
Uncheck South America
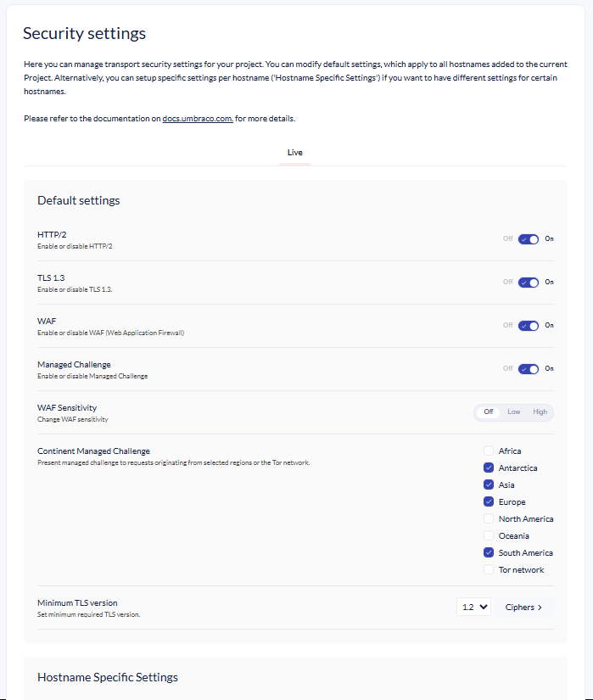click(489, 552)
